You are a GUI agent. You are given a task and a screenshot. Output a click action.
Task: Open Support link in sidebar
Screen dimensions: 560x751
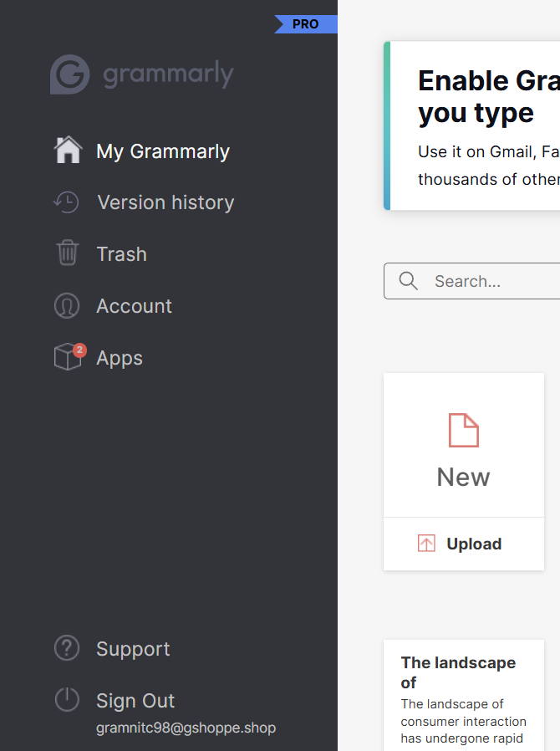point(133,649)
